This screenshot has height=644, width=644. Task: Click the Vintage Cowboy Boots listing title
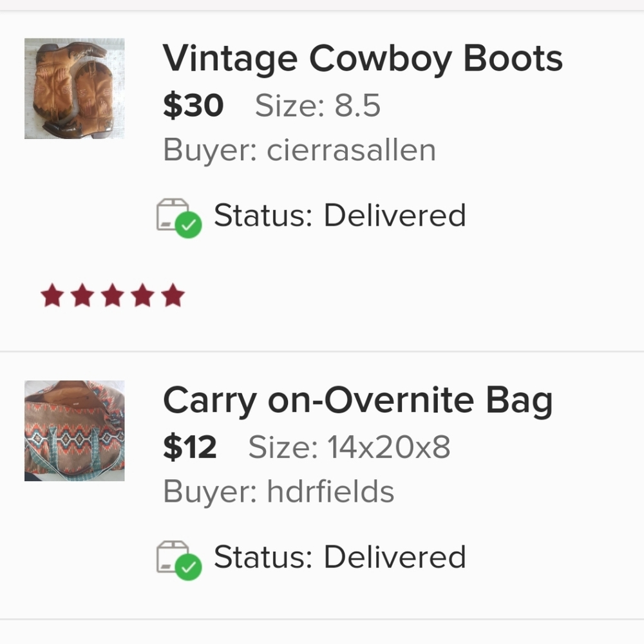[x=363, y=59]
